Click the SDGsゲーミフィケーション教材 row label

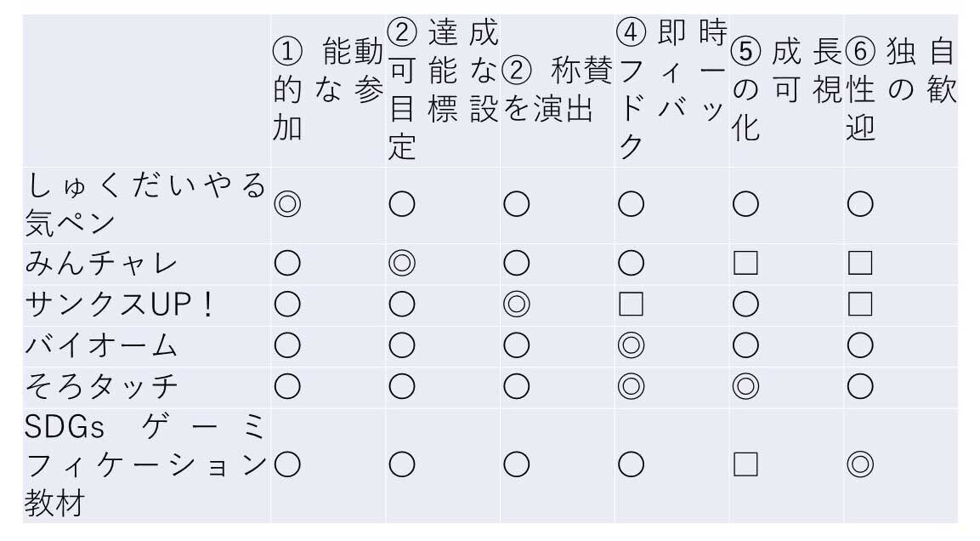146,464
